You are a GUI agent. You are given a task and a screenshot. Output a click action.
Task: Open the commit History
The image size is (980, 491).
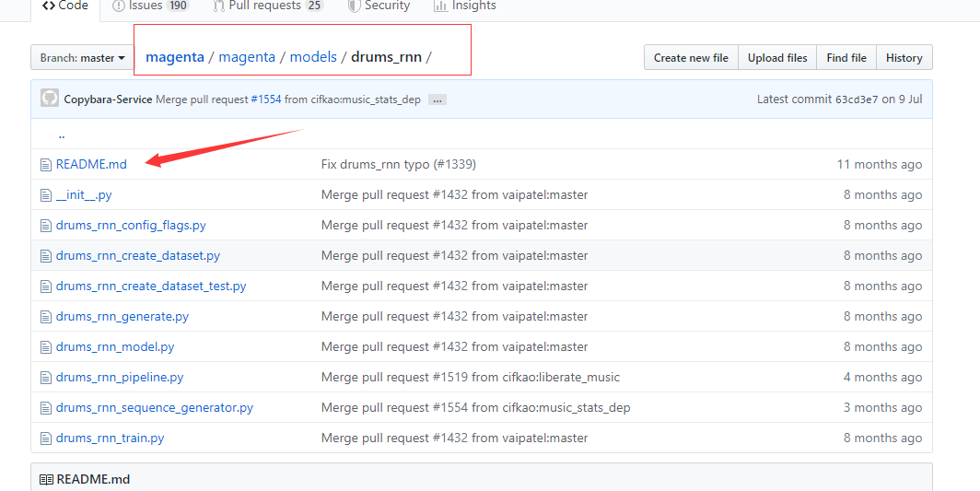(x=904, y=57)
